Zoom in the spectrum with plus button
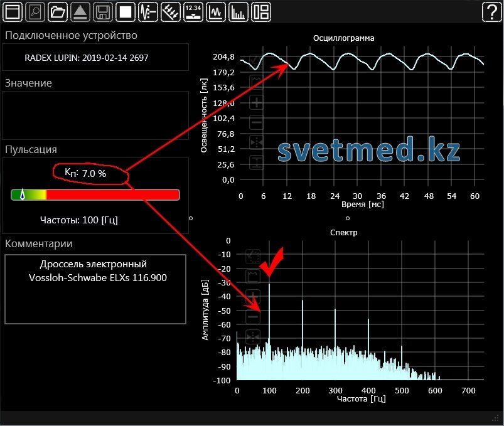Screen dimensions: 504x426 coord(253,297)
